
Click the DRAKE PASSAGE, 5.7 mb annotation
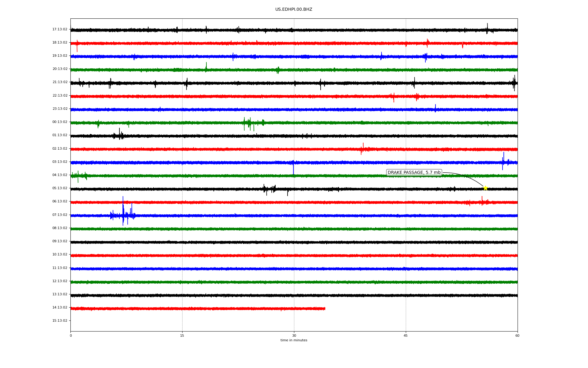point(414,173)
